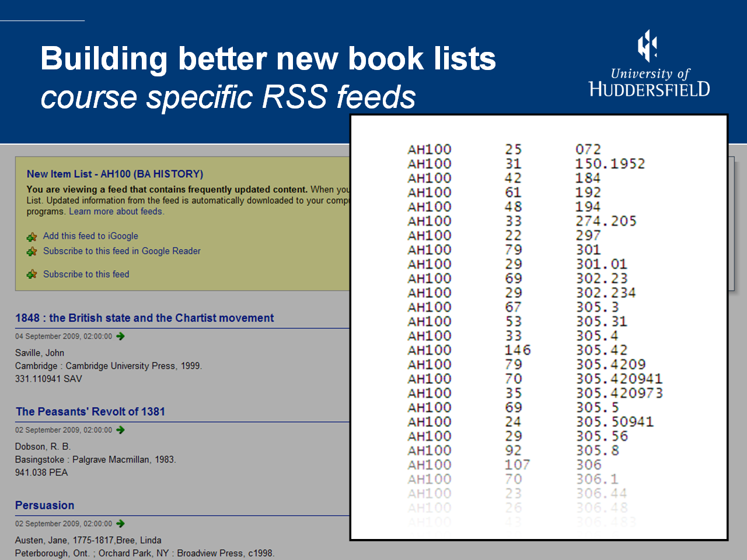
Task: Open Subscribe to this feed in Google Reader
Action: (121, 251)
